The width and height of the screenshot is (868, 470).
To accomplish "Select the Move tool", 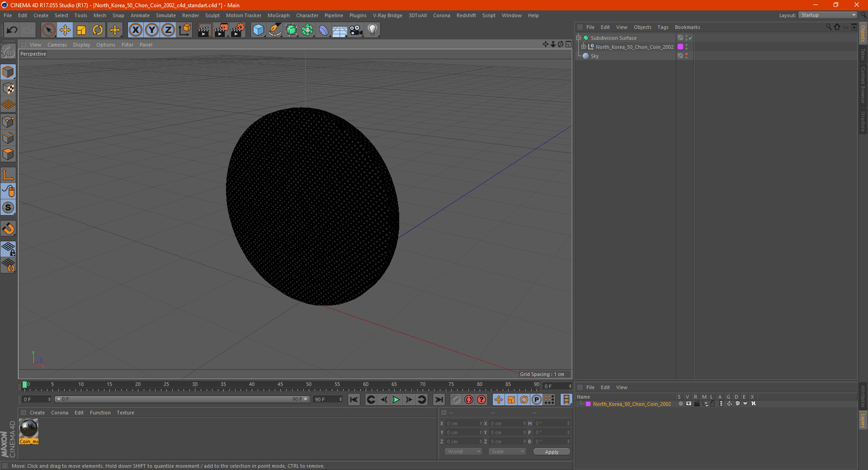I will (x=65, y=30).
